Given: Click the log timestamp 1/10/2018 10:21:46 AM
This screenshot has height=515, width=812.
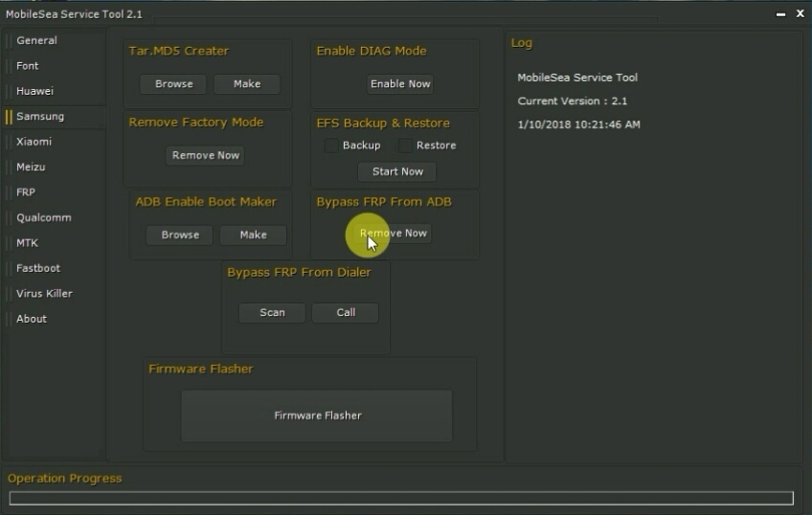Looking at the screenshot, I should [x=579, y=124].
